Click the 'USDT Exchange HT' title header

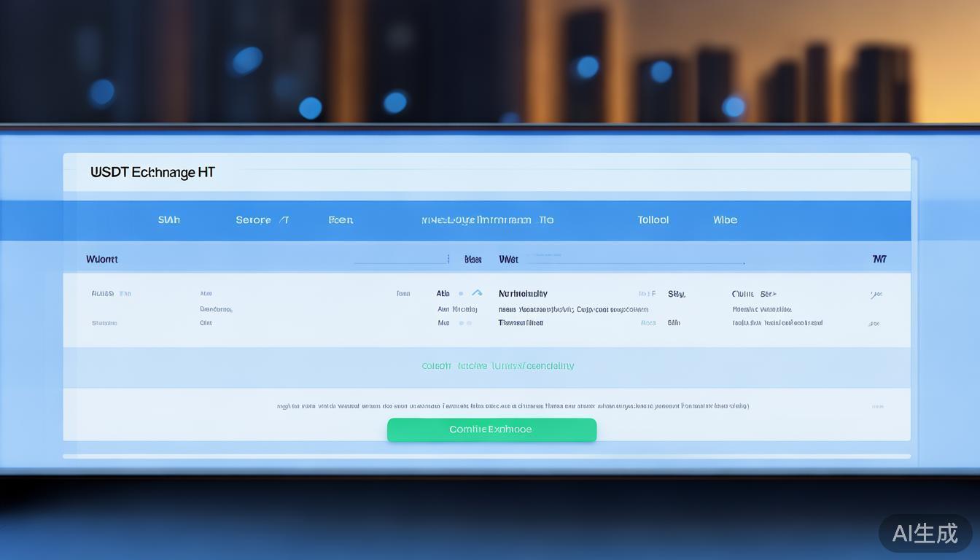click(x=152, y=173)
